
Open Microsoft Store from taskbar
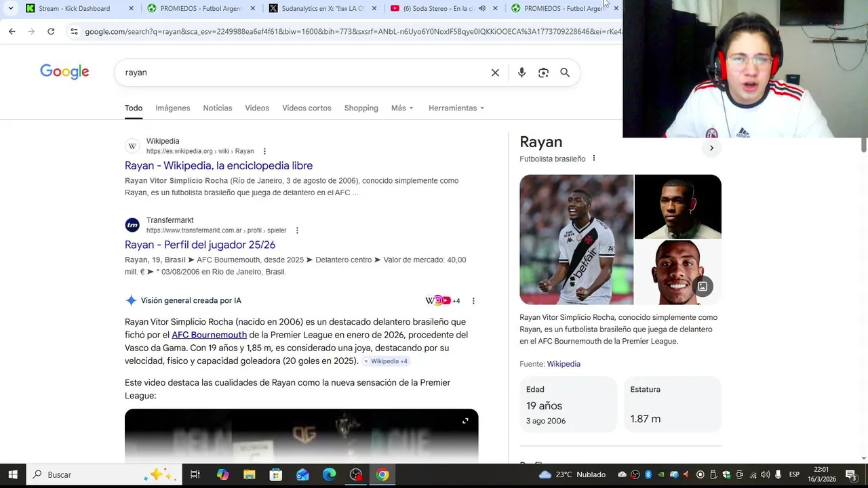coord(275,474)
